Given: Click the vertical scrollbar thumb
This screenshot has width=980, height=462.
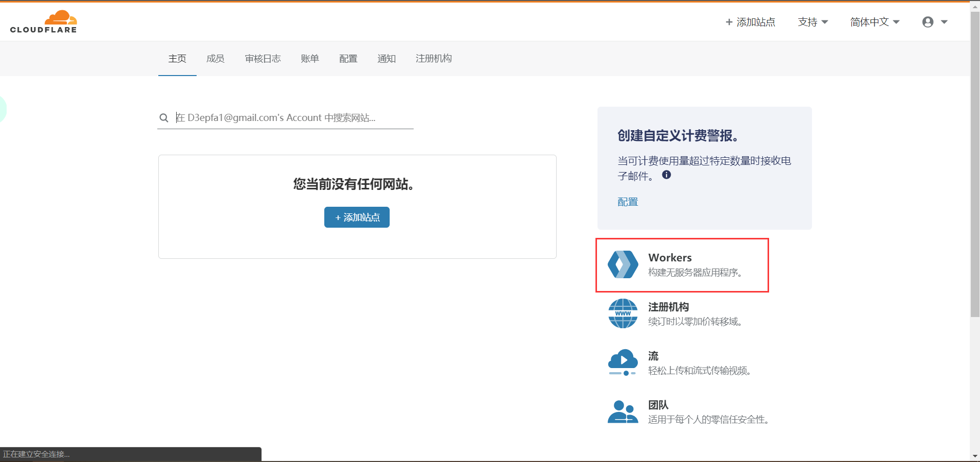Looking at the screenshot, I should point(975,163).
